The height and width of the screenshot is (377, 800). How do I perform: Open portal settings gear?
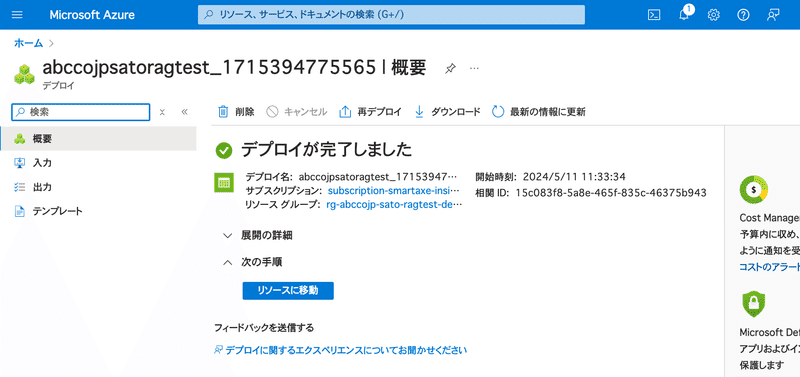713,15
